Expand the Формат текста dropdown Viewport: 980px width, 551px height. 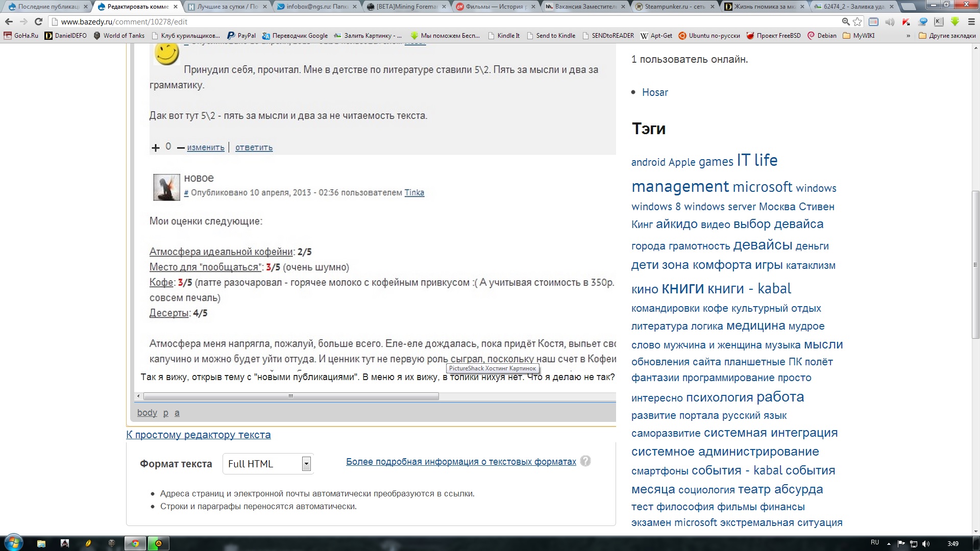click(x=306, y=464)
